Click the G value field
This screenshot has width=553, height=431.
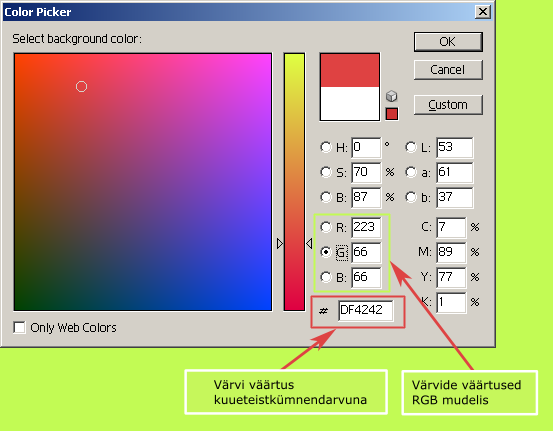pos(366,253)
